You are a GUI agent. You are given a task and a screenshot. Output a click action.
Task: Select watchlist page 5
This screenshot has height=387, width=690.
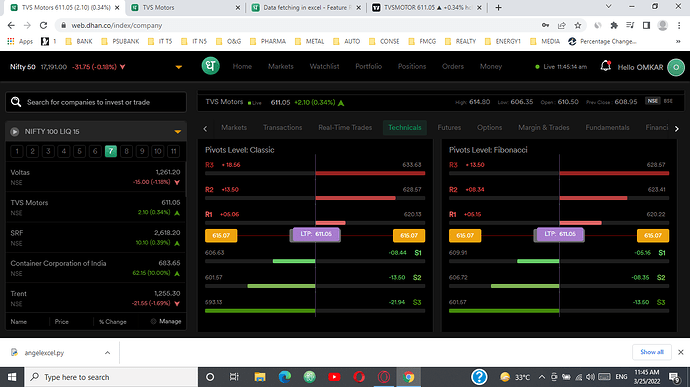tap(79, 151)
